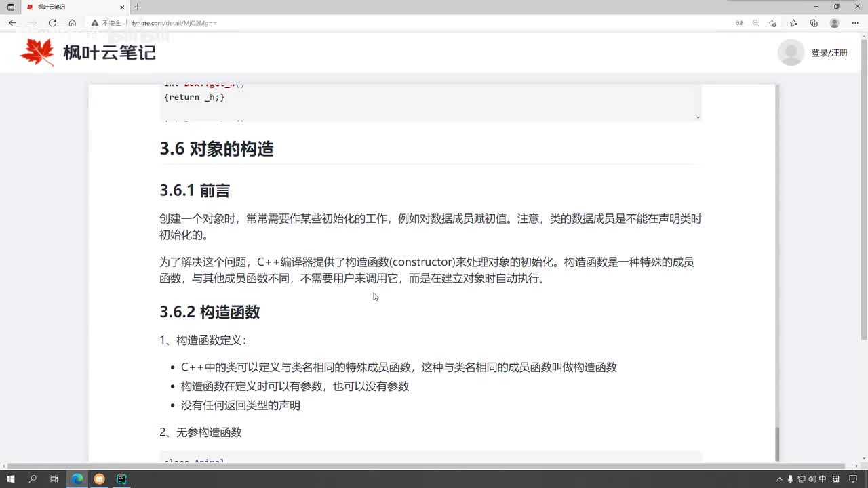Switch to Microsoft Edge in the taskbar
The image size is (868, 488).
click(x=77, y=479)
